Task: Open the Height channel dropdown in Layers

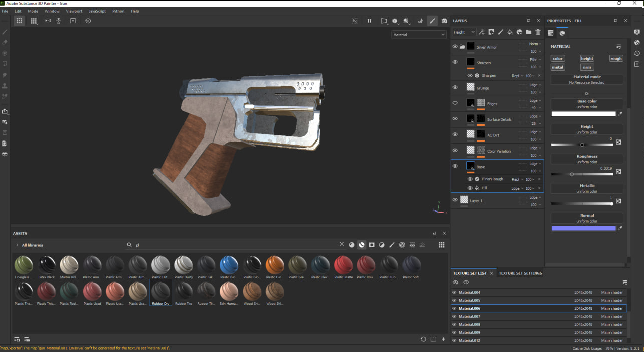Action: (464, 32)
